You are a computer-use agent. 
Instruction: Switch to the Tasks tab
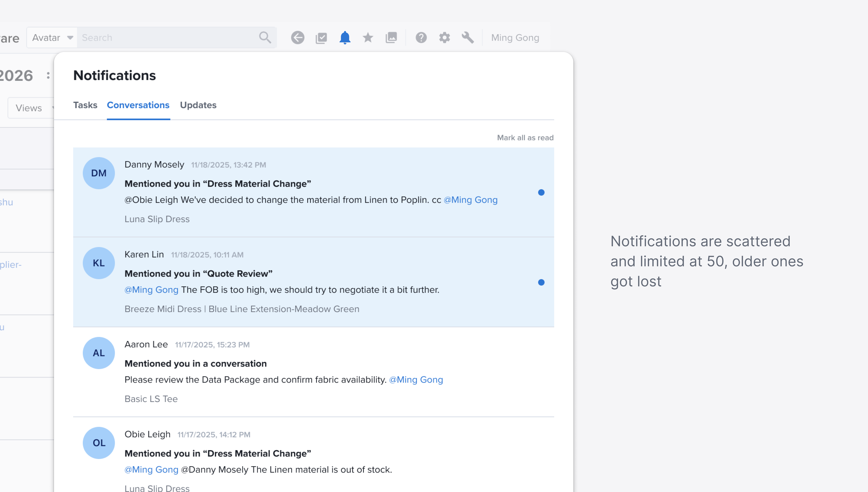[x=85, y=105]
